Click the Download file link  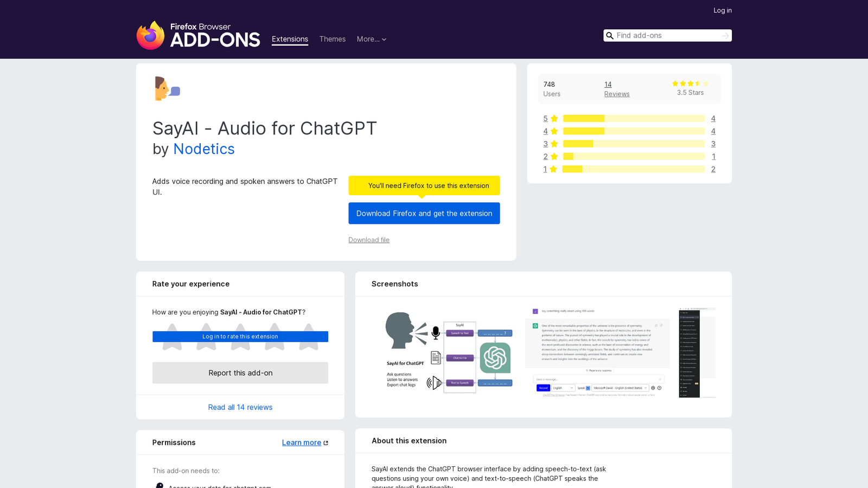369,240
